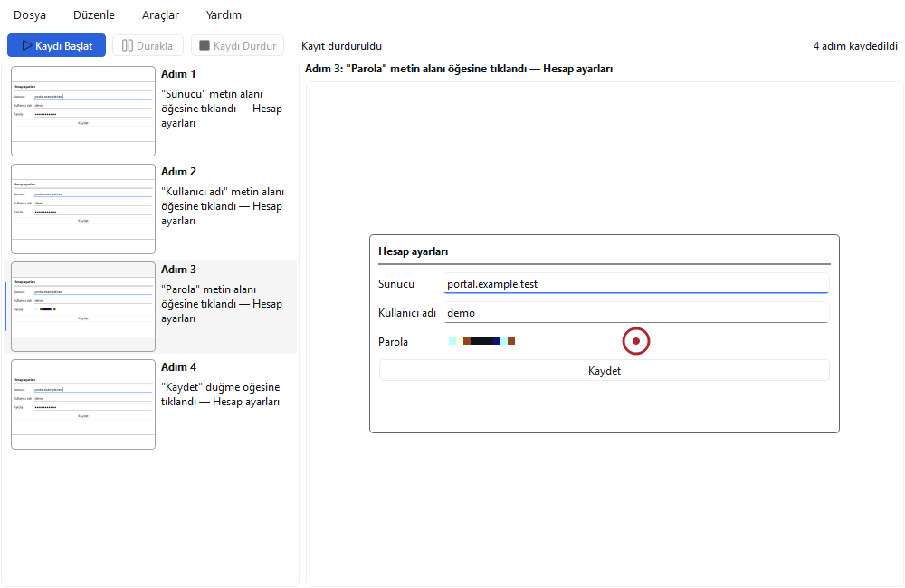Image resolution: width=905 pixels, height=588 pixels.
Task: Click the Adım 4 Kaydet step description
Action: (x=221, y=394)
